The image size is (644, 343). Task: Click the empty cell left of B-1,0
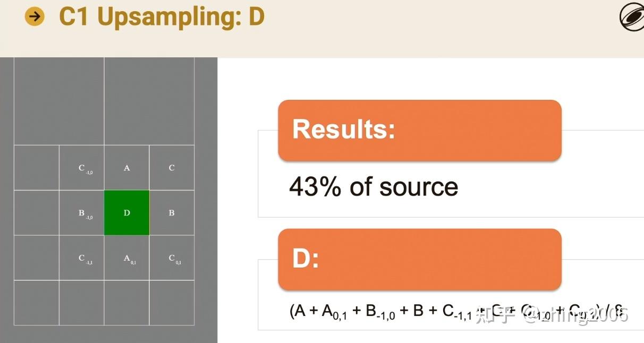[x=36, y=213]
